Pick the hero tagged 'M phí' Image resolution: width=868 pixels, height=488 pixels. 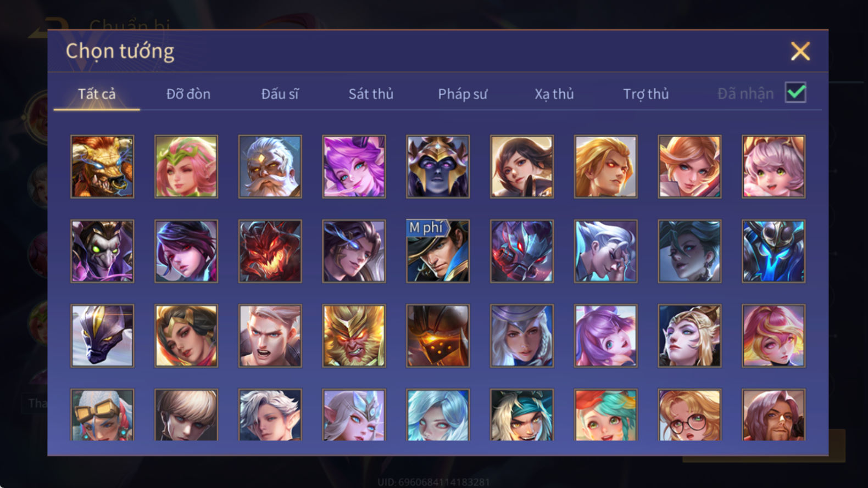tap(438, 251)
